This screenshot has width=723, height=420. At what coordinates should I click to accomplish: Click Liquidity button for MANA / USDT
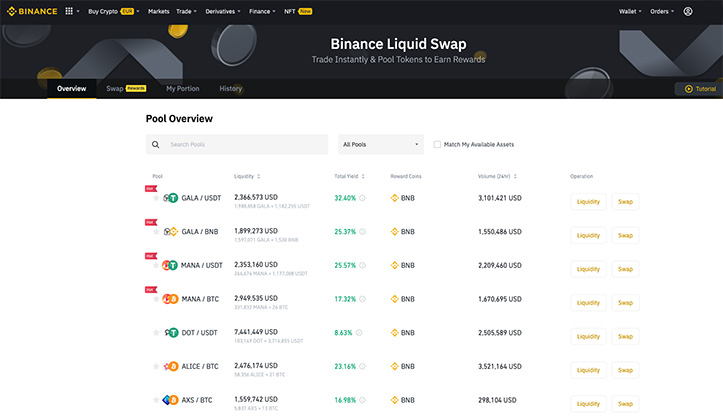click(588, 269)
